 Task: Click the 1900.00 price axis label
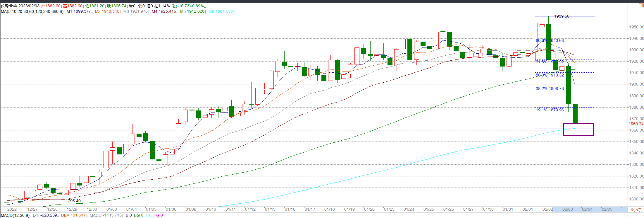(x=636, y=84)
